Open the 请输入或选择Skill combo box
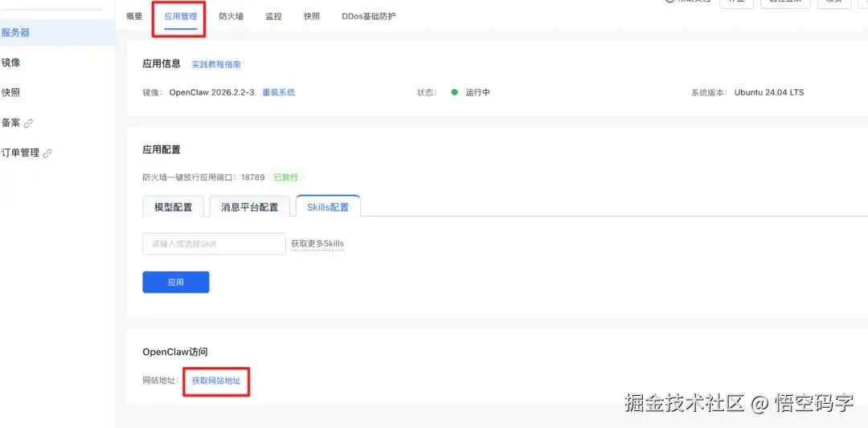Viewport: 868px width, 428px height. (215, 244)
